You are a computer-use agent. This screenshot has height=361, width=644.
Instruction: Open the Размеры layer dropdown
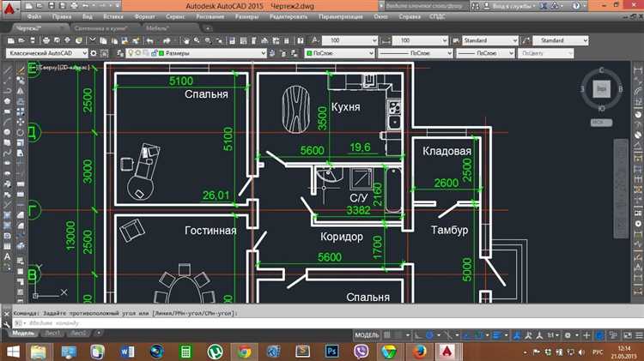(x=197, y=53)
